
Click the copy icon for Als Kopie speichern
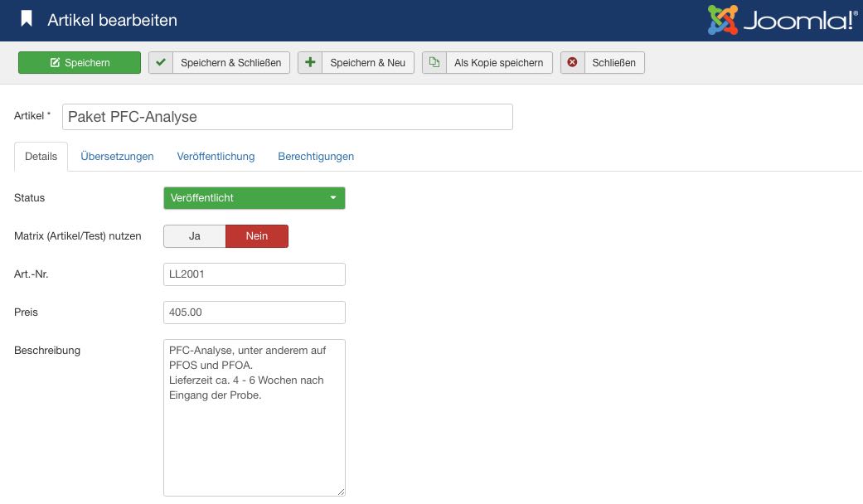click(x=434, y=63)
